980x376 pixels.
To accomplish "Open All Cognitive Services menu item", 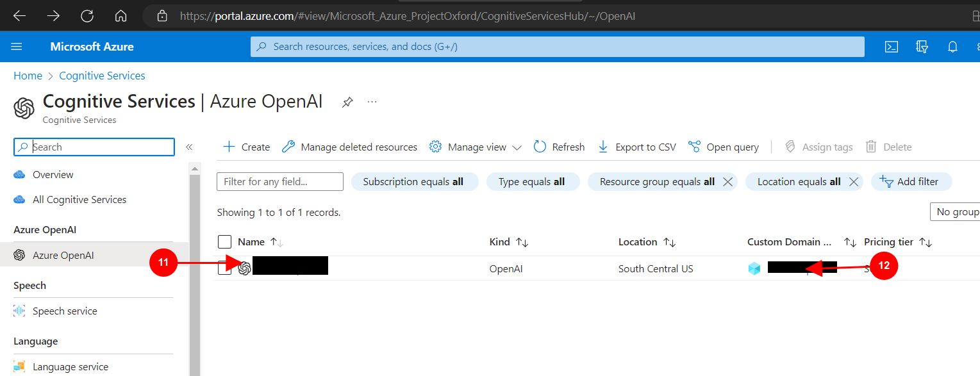I will 79,200.
